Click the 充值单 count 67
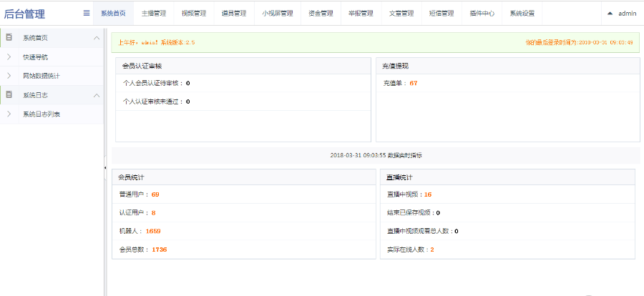Screen dimensions: 644x296 (413, 83)
